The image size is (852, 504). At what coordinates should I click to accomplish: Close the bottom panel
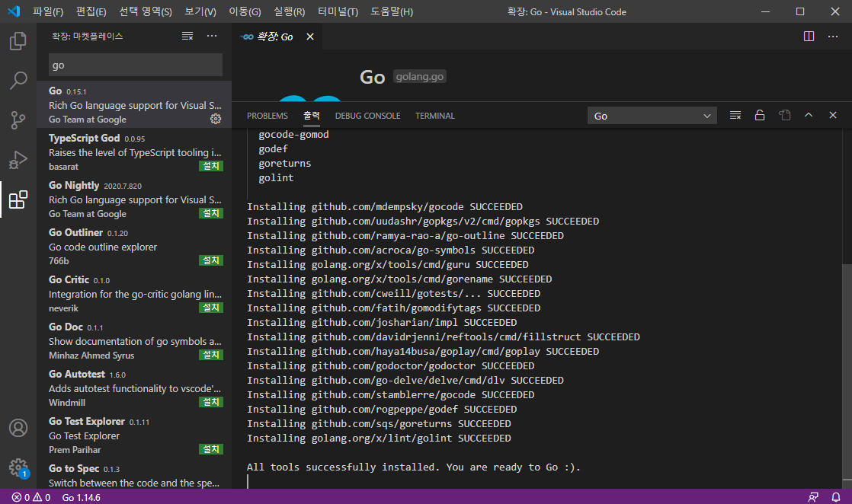(833, 115)
